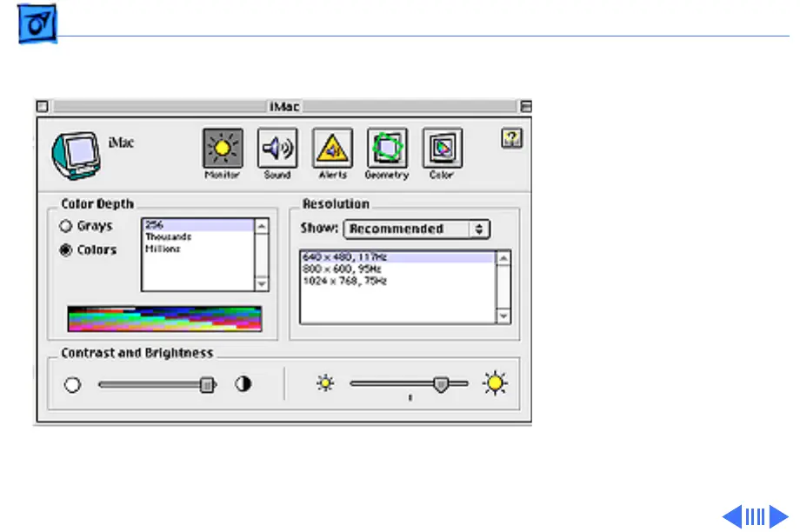The height and width of the screenshot is (532, 800).
Task: Select the Monitor settings icon
Action: 223,148
